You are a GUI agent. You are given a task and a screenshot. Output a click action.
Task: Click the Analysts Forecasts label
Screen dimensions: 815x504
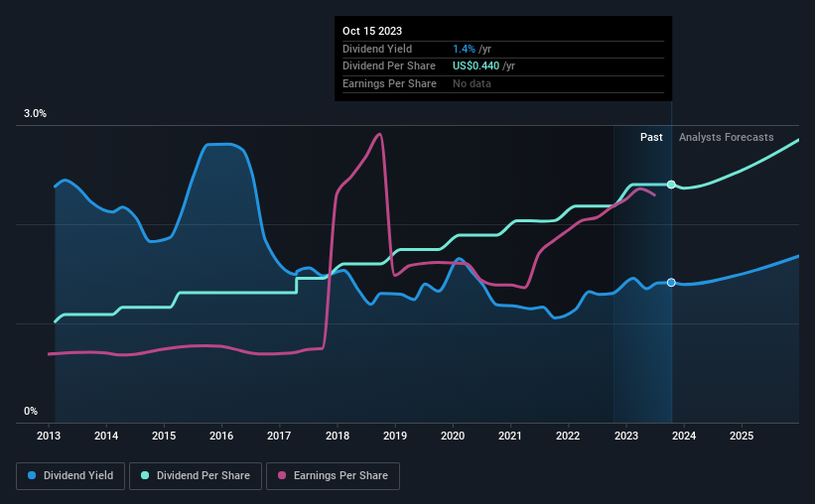(x=726, y=137)
